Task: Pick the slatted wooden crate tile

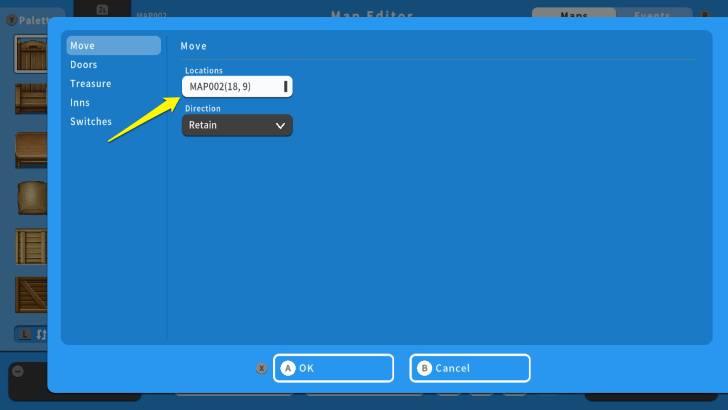Action: [x=31, y=247]
